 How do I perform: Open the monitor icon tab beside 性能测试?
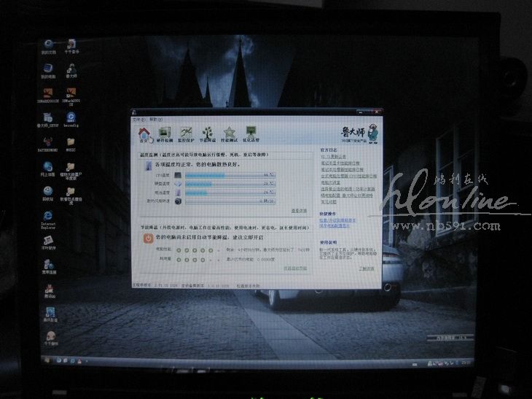click(x=251, y=134)
